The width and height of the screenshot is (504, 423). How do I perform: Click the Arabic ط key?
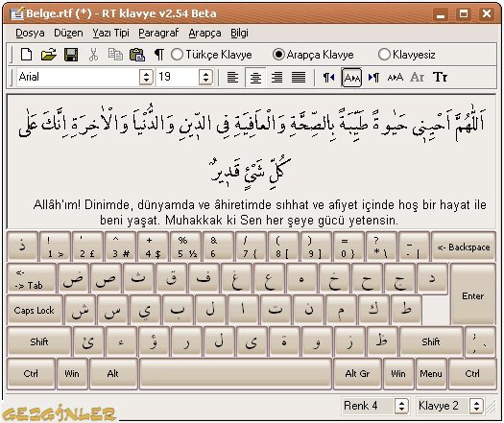[x=406, y=310]
